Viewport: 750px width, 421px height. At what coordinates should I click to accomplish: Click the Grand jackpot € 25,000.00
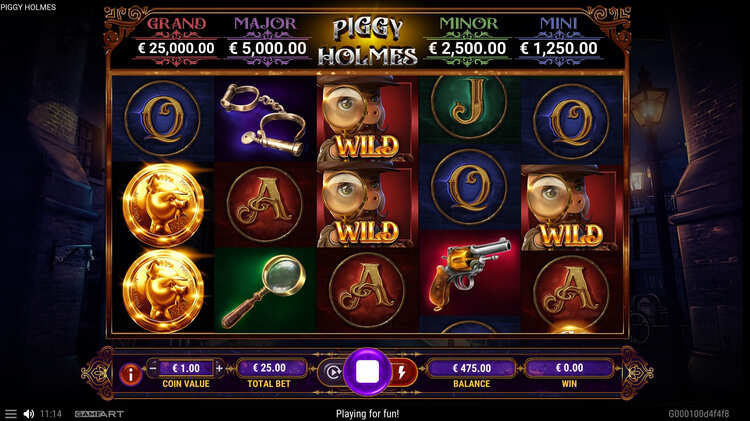pyautogui.click(x=176, y=48)
